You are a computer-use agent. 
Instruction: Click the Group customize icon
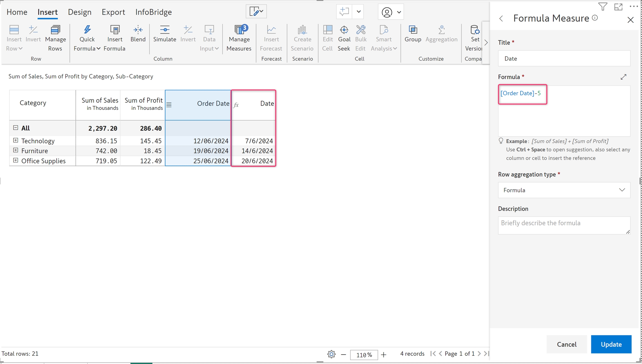click(413, 30)
